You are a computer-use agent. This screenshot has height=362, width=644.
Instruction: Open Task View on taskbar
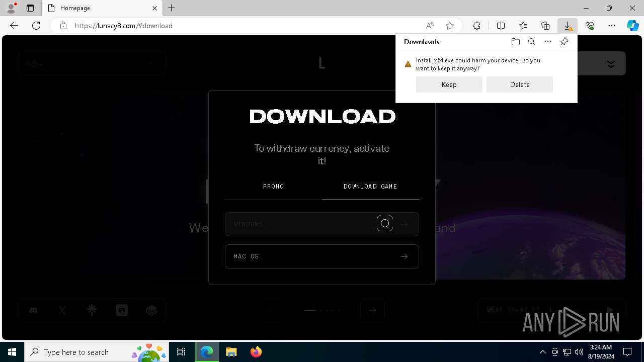pos(181,352)
